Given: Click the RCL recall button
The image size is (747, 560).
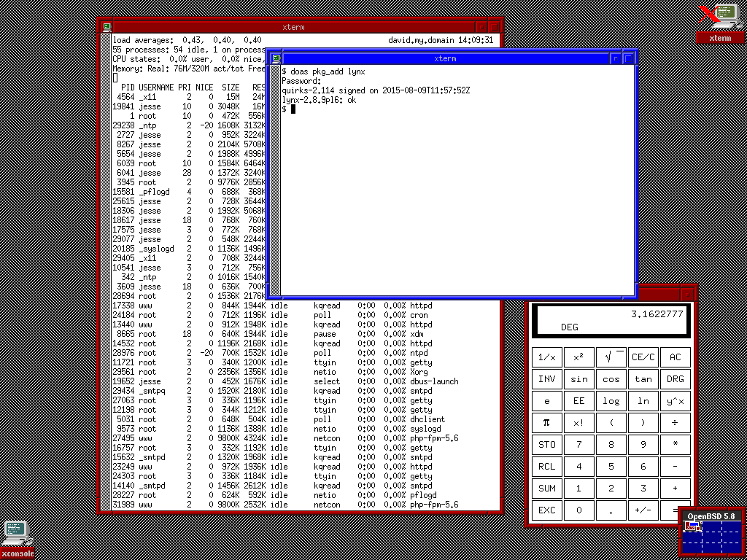Looking at the screenshot, I should (x=547, y=467).
